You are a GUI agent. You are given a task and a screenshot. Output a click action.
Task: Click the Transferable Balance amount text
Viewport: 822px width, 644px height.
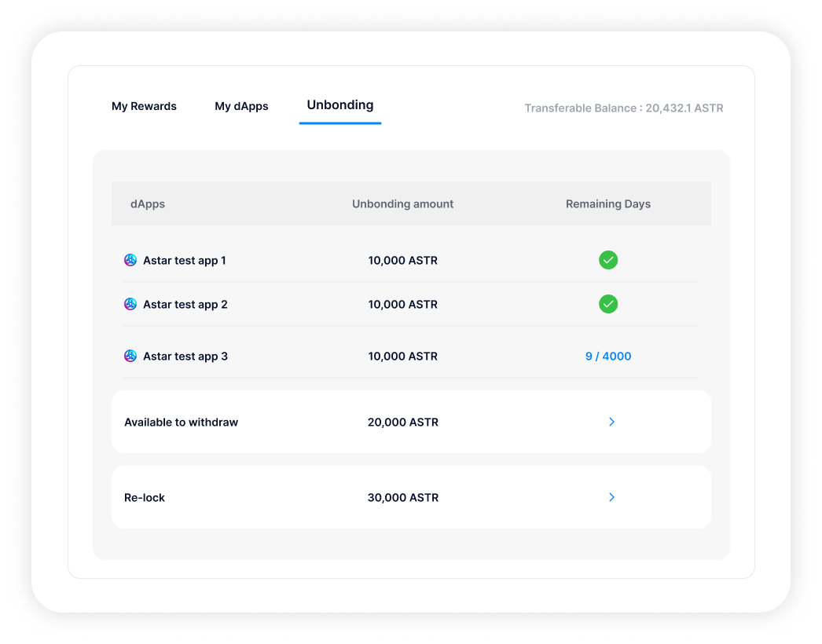623,108
